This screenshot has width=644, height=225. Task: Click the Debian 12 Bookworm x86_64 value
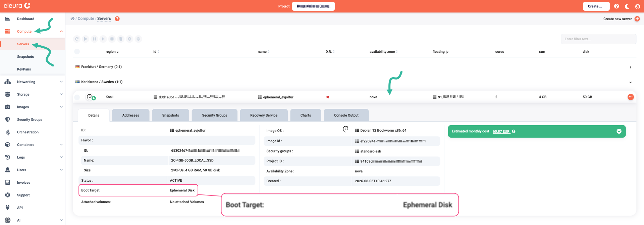pos(383,130)
